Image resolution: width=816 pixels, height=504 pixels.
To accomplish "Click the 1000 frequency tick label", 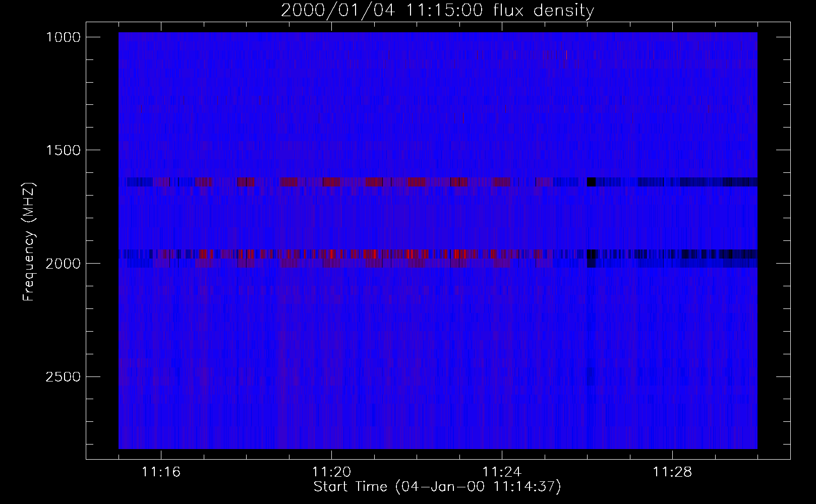I will (x=63, y=37).
